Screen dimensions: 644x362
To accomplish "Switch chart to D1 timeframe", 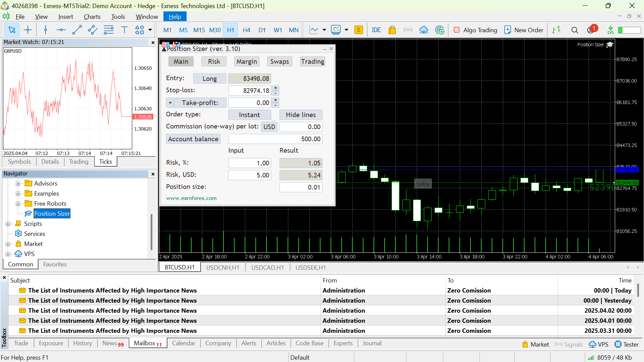I will (262, 30).
